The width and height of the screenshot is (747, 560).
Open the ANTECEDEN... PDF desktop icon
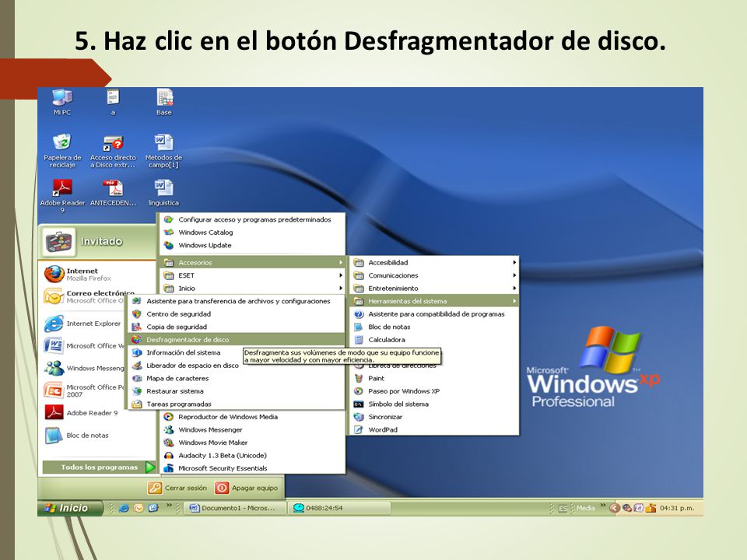113,192
